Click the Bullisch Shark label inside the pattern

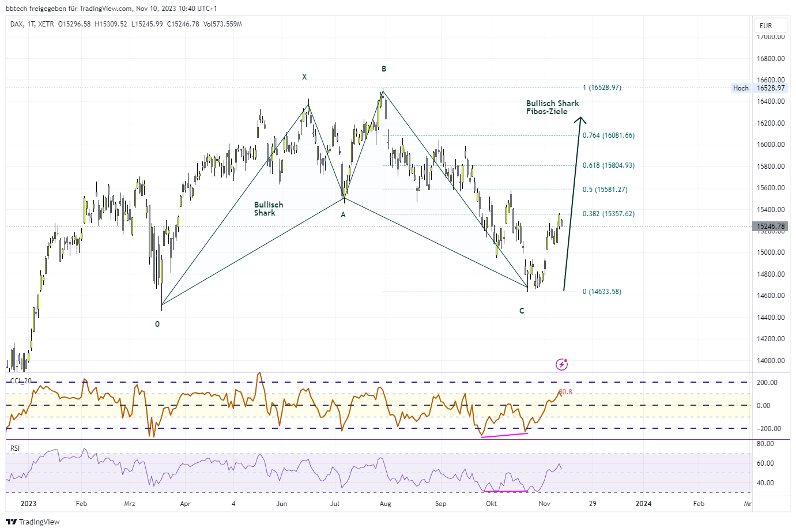click(x=269, y=209)
